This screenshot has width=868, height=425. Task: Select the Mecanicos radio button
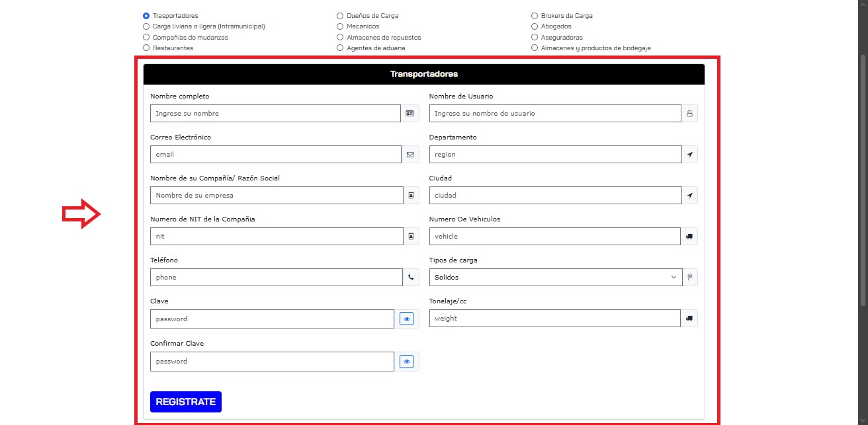tap(339, 26)
